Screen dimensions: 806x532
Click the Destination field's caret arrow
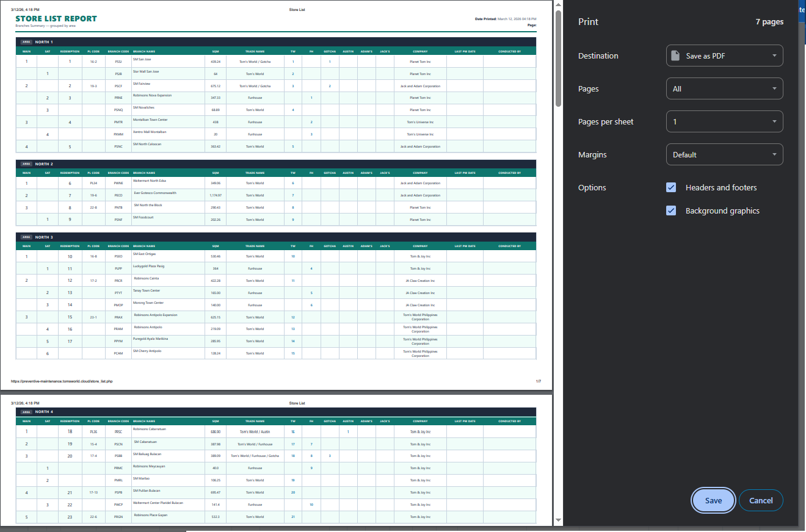pyautogui.click(x=774, y=56)
